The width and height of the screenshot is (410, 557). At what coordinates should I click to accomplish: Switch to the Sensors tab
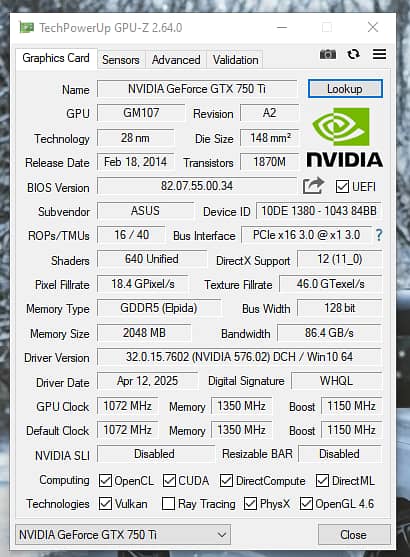click(121, 60)
